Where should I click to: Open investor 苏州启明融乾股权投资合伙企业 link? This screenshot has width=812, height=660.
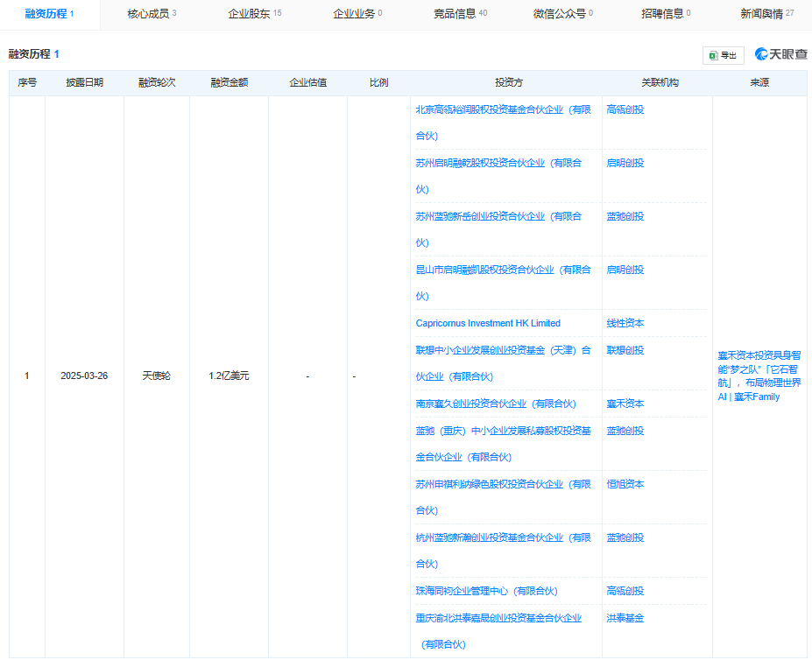click(498, 176)
